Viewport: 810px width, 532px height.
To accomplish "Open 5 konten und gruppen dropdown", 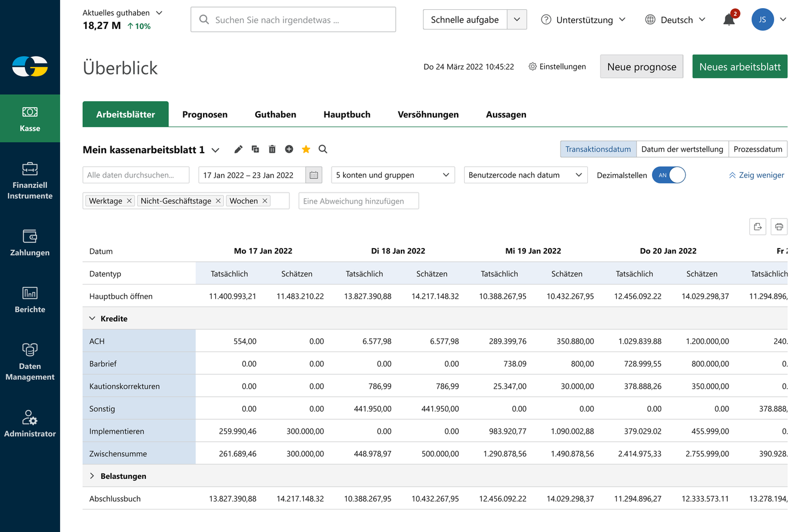I will tap(393, 175).
